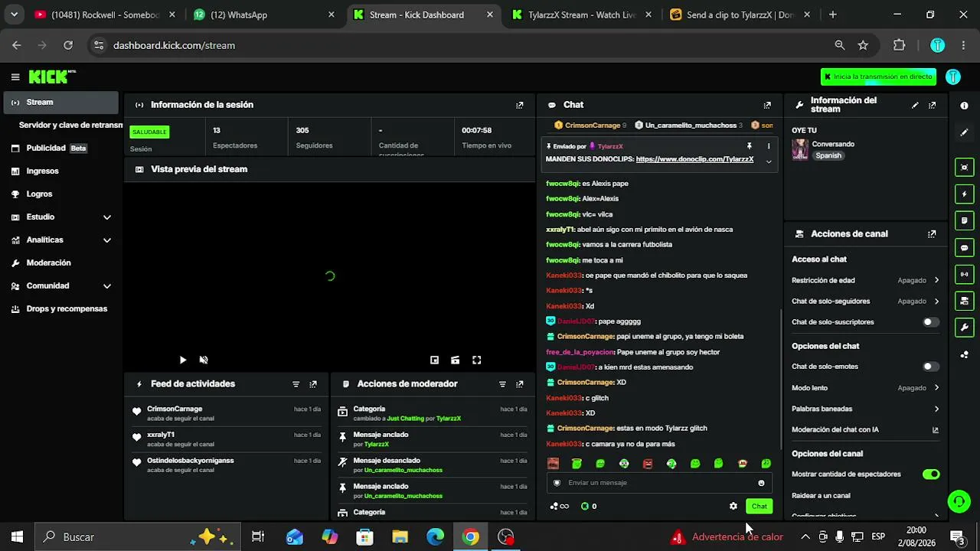Make the stream preview fullscreen
Screen dimensions: 980x551
pyautogui.click(x=476, y=360)
